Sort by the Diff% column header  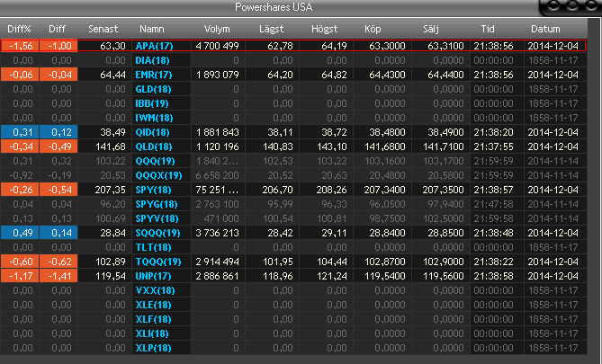[x=20, y=29]
